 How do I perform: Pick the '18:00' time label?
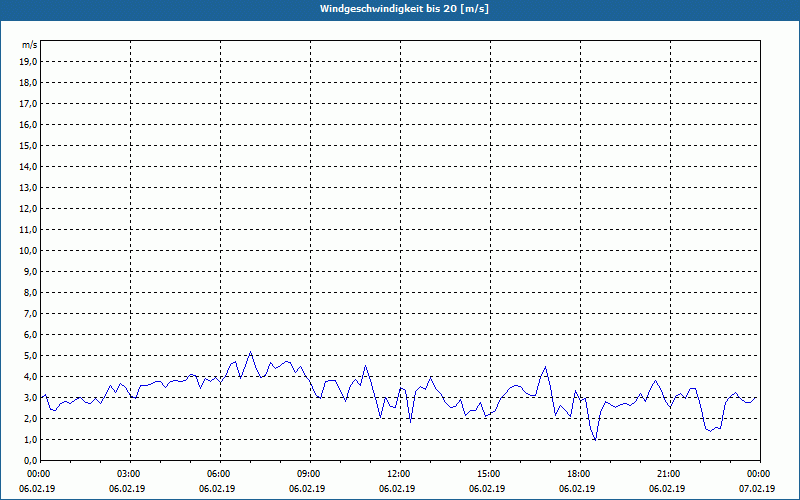point(581,474)
